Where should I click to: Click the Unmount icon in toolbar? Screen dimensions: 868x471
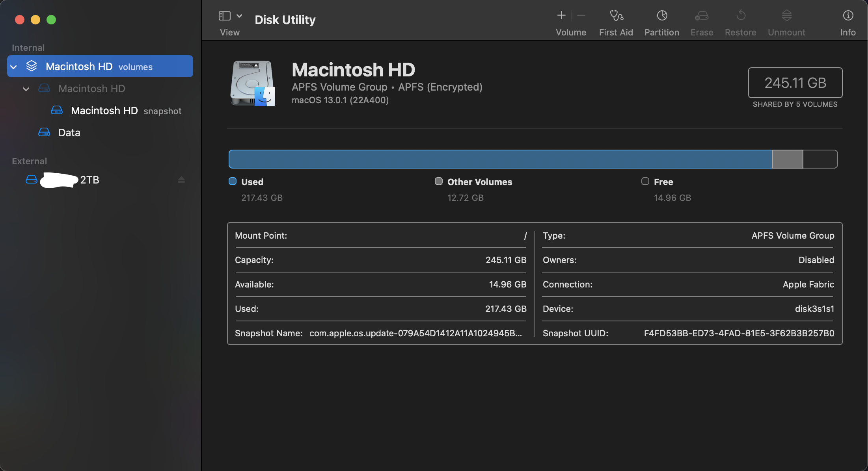[786, 16]
